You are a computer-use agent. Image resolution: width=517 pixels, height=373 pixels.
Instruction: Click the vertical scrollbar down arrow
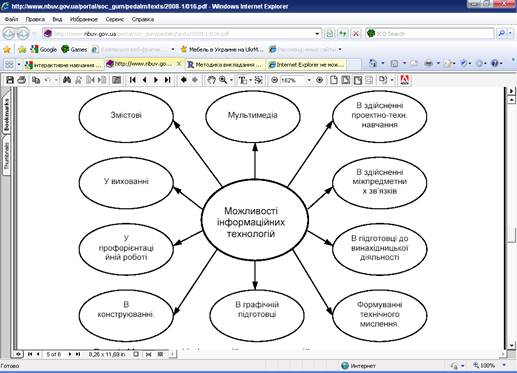coord(511,346)
